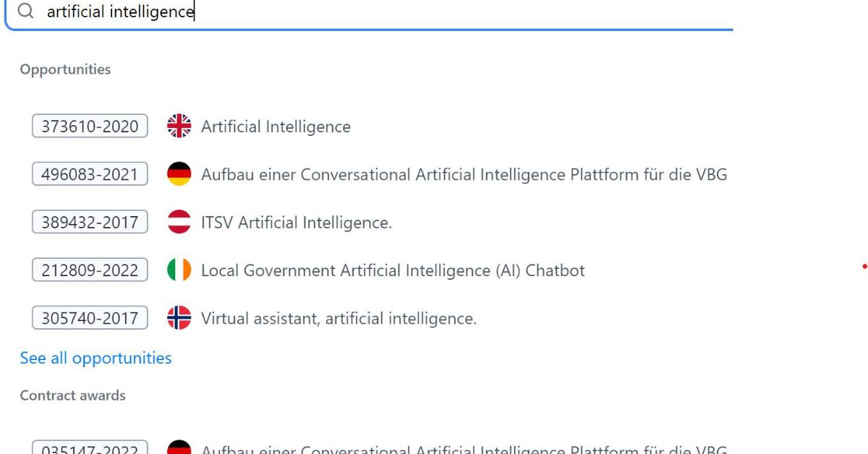
Task: Click the German flag beside 496083-2021
Action: click(x=179, y=174)
